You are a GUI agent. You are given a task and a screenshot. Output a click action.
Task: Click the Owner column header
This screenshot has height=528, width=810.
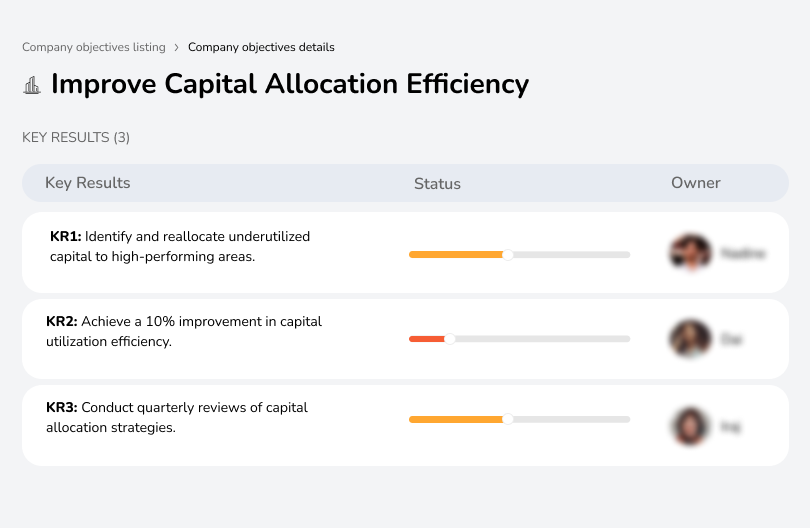click(696, 183)
